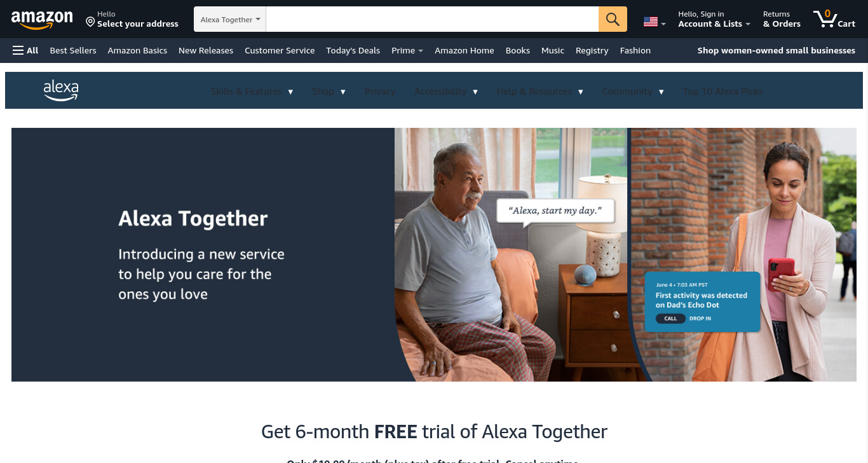Open the shopping cart icon
Screen dimensions: 868x463
(834, 19)
